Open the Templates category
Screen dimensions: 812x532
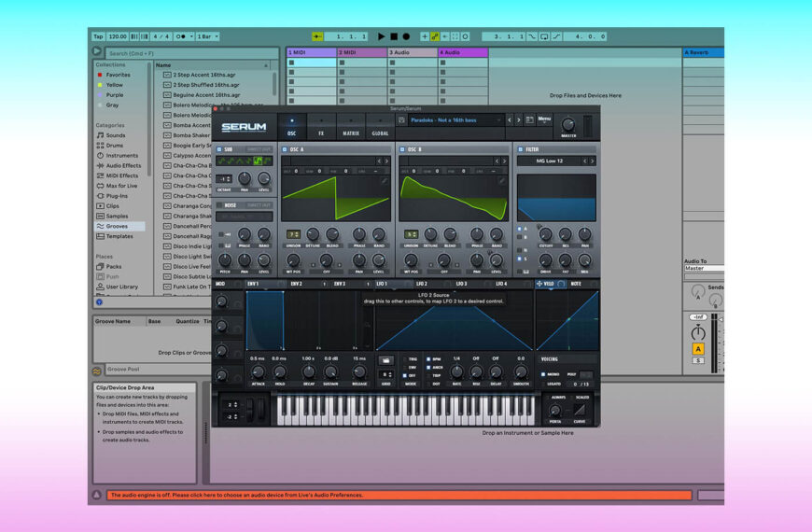tap(119, 236)
